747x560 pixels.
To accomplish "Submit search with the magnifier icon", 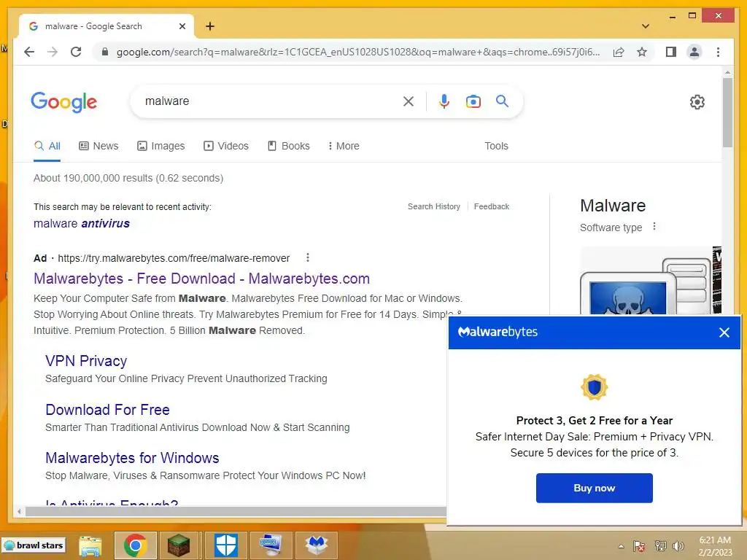I will (502, 101).
